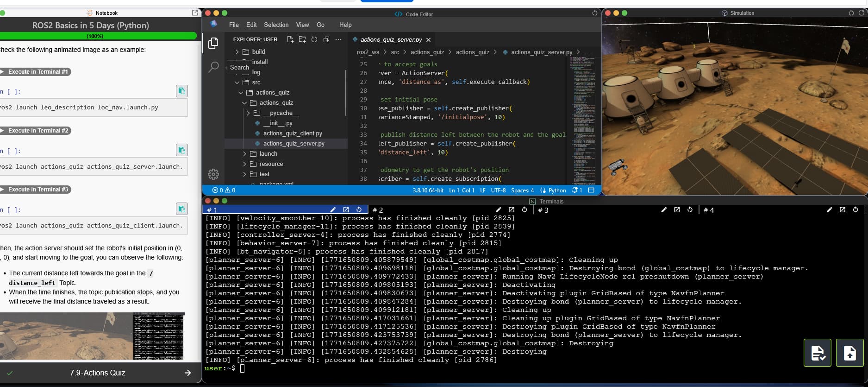Toggle the editor panel layout in status bar

[x=591, y=190]
